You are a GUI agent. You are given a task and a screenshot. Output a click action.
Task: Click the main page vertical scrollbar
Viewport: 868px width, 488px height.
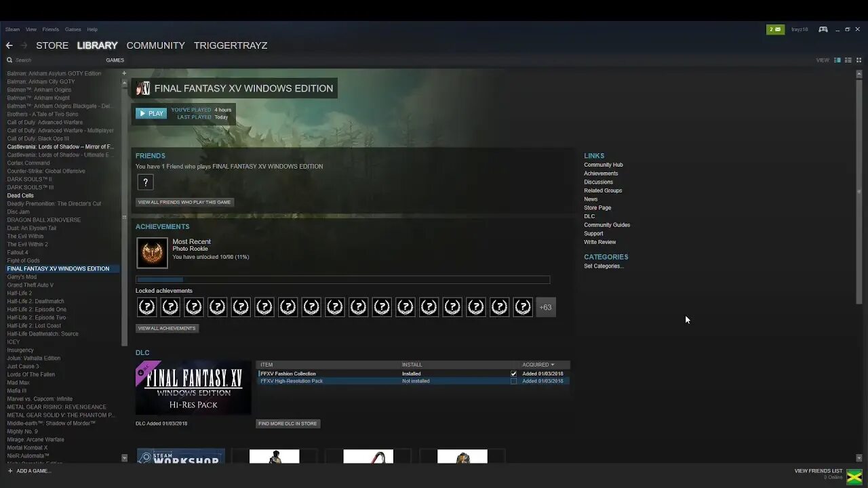(859, 190)
